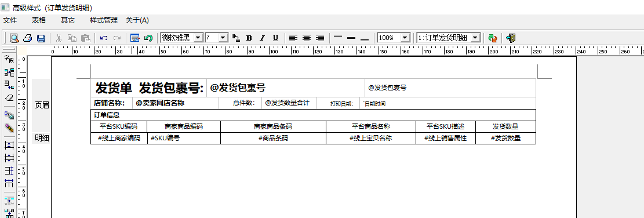Open the 样式管理 menu
The height and width of the screenshot is (218, 644).
click(104, 20)
